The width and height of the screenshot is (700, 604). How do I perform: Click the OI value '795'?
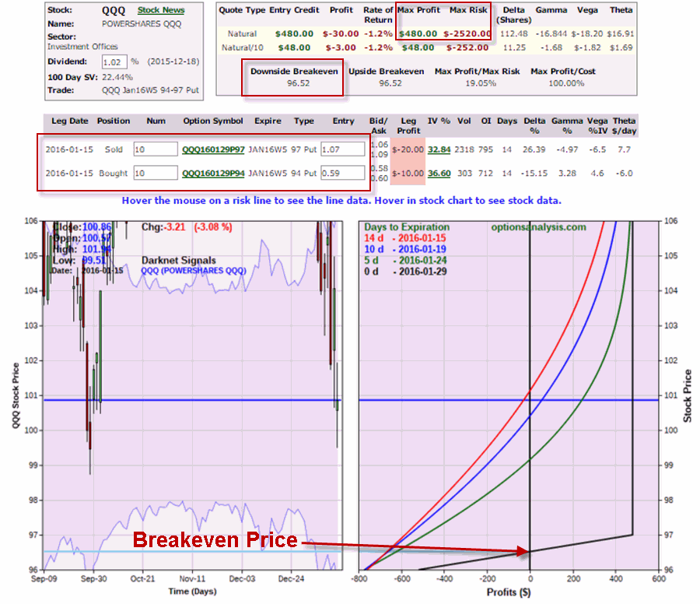click(485, 149)
